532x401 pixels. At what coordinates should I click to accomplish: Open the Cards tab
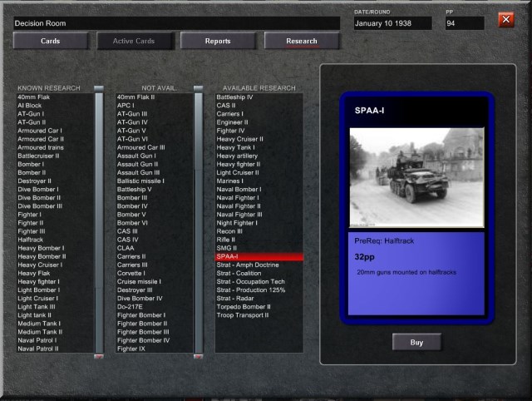tap(50, 40)
